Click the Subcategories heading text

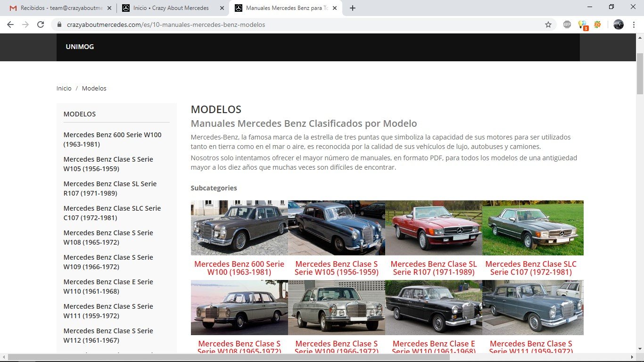[214, 188]
